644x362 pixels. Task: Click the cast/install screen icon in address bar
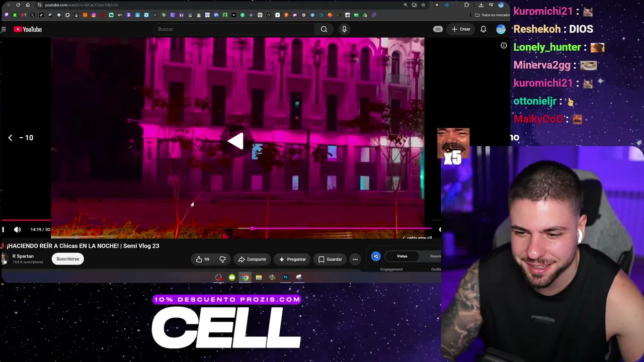tap(414, 5)
